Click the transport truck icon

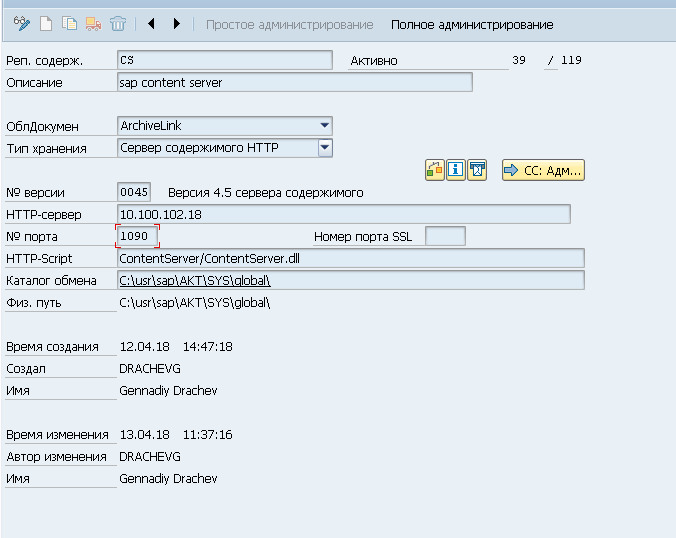[93, 23]
